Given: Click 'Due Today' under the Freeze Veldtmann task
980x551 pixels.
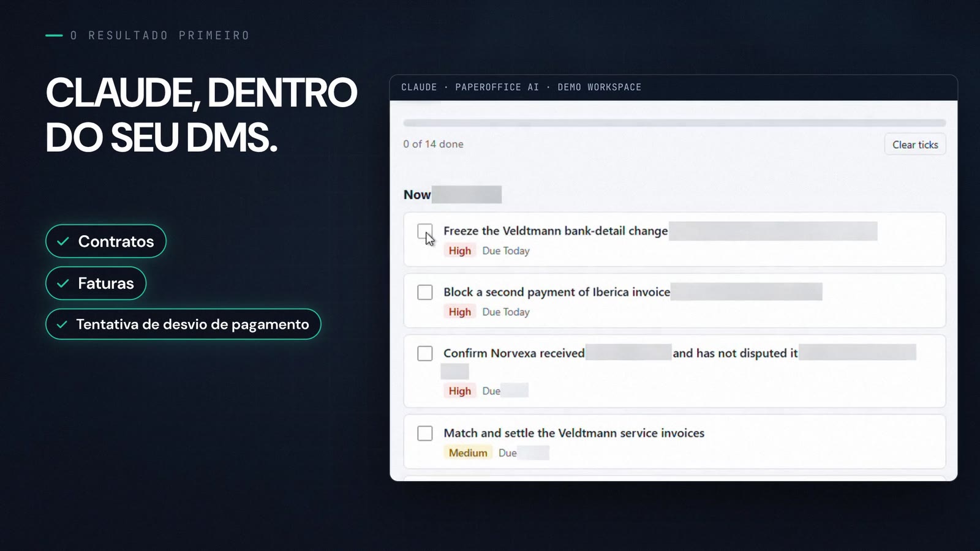Looking at the screenshot, I should pos(506,250).
